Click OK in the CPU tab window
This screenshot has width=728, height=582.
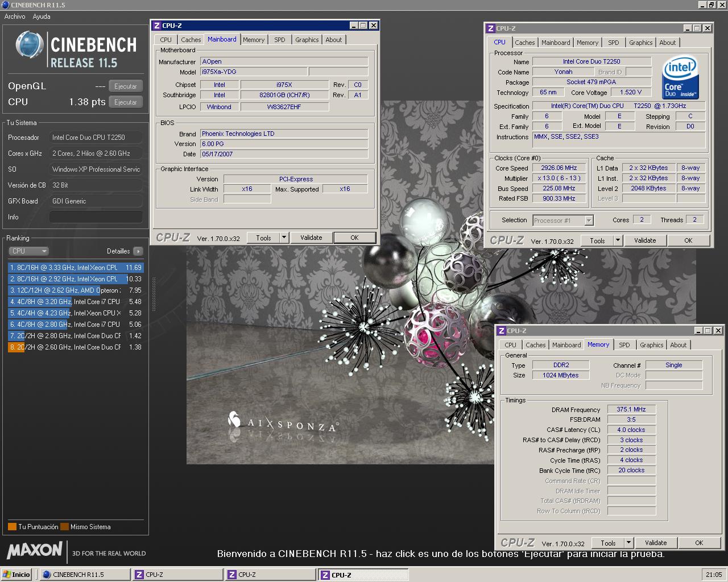pos(688,241)
